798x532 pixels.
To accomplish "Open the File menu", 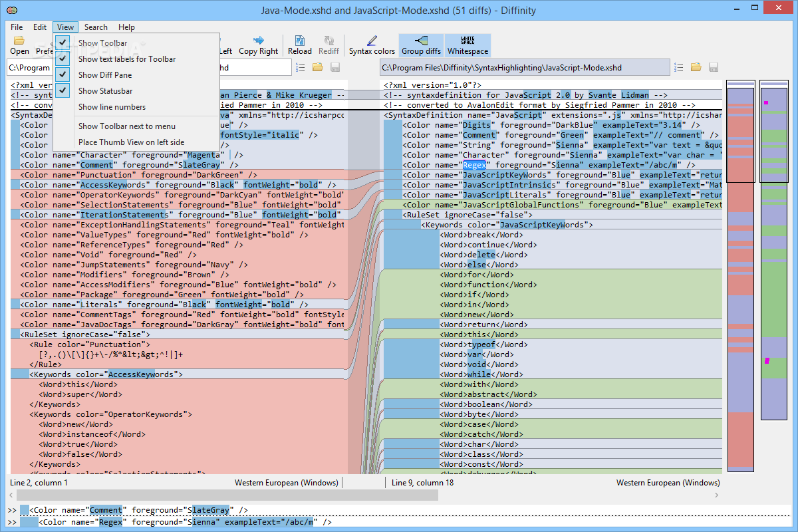I will point(17,27).
